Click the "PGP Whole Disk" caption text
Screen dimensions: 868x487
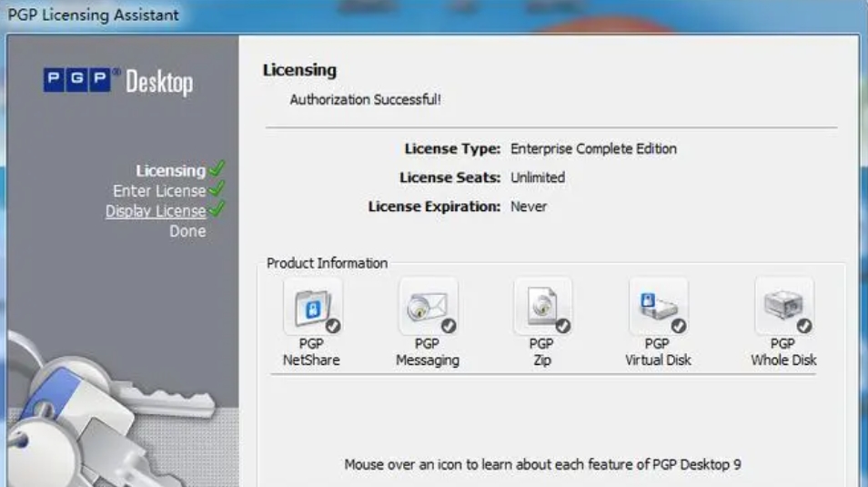[x=783, y=351]
